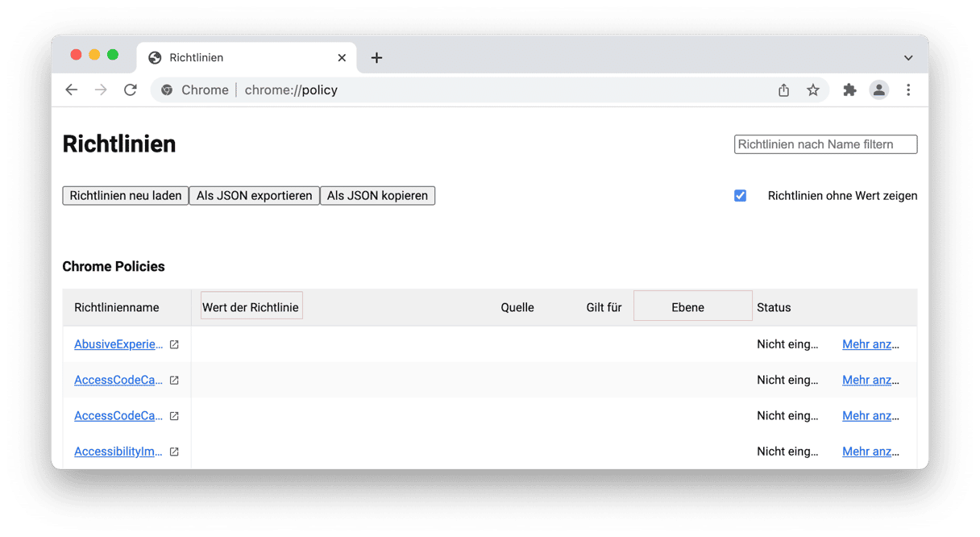The image size is (980, 537).
Task: Click Als JSON exportieren button
Action: 254,196
